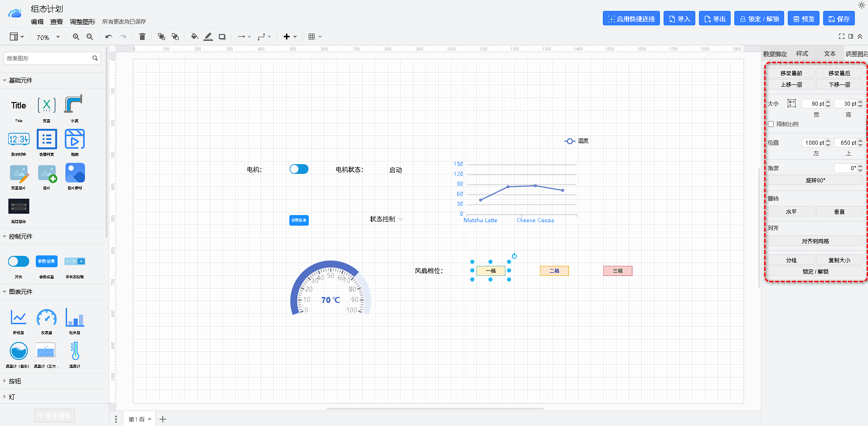Viewport: 868px width, 426px height.
Task: Click the 开关 switch component in sidebar
Action: (19, 261)
